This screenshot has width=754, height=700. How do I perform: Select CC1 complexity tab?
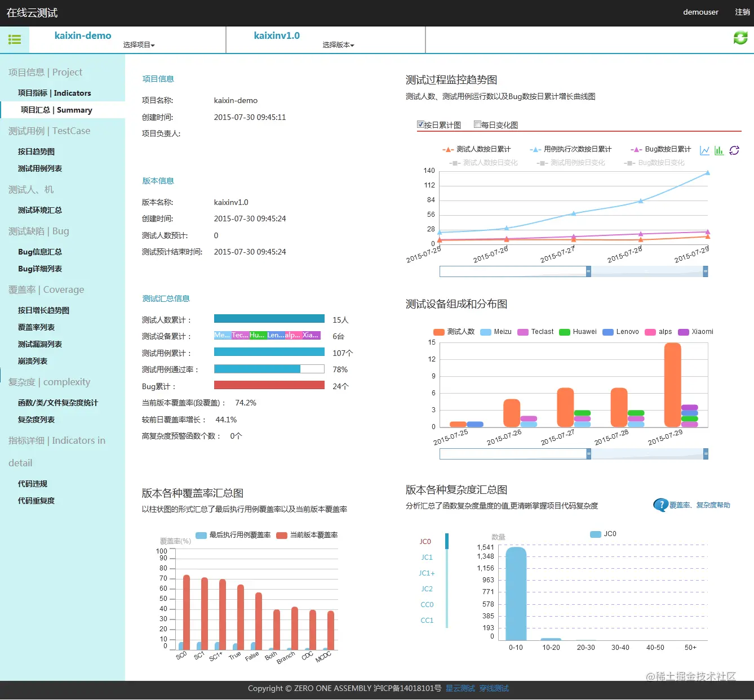click(427, 621)
